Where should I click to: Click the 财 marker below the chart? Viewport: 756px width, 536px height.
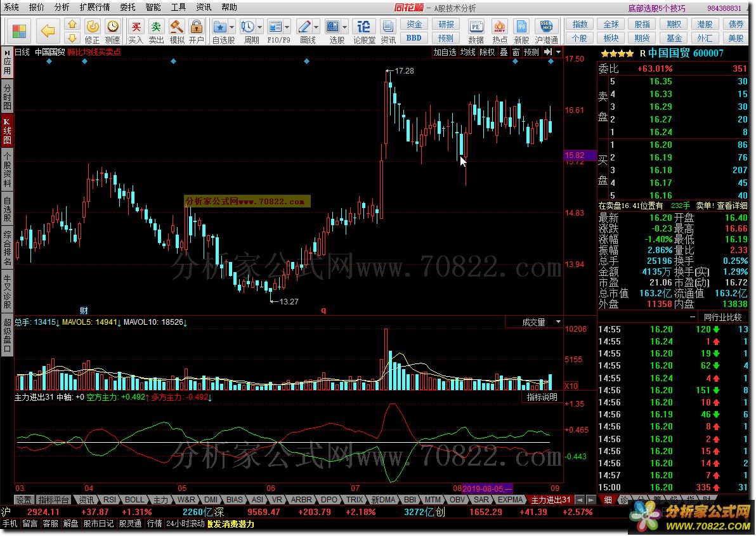pos(84,310)
